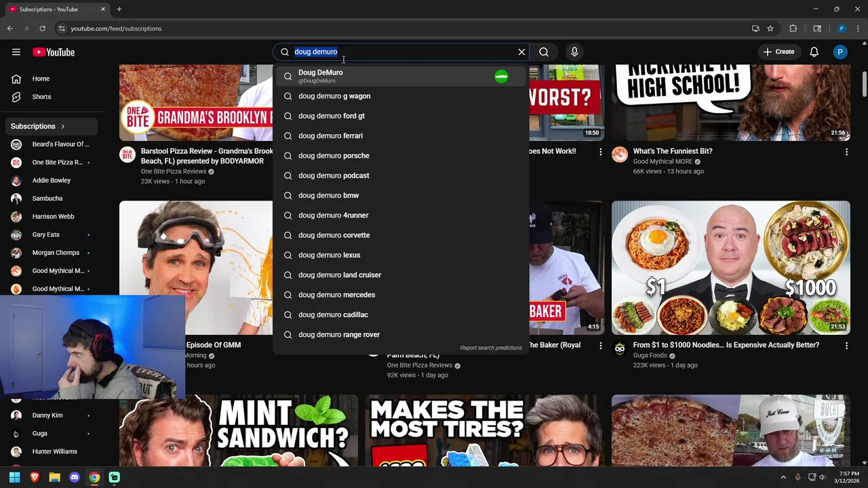Image resolution: width=868 pixels, height=488 pixels.
Task: Play Grandma's Brooklyn pizza review thumbnail
Action: [x=196, y=102]
